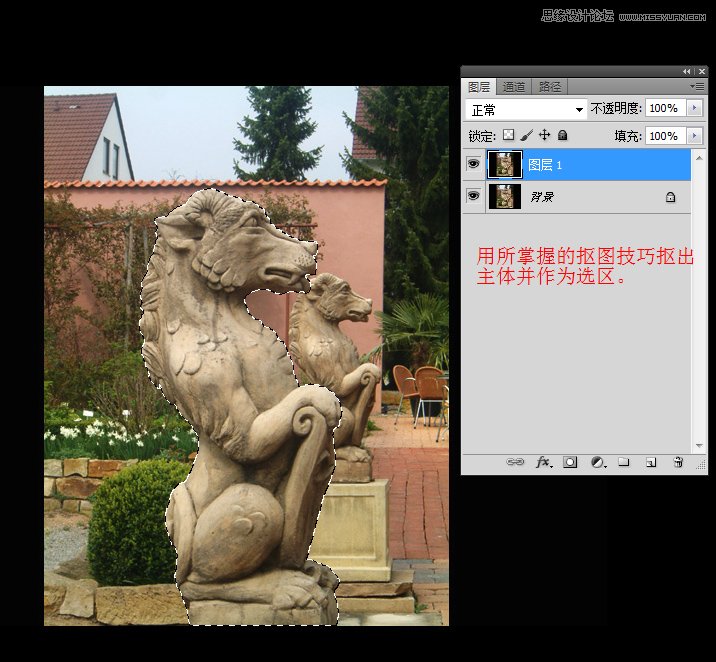Image resolution: width=716 pixels, height=662 pixels.
Task: Switch to the 路径 tab
Action: point(549,87)
